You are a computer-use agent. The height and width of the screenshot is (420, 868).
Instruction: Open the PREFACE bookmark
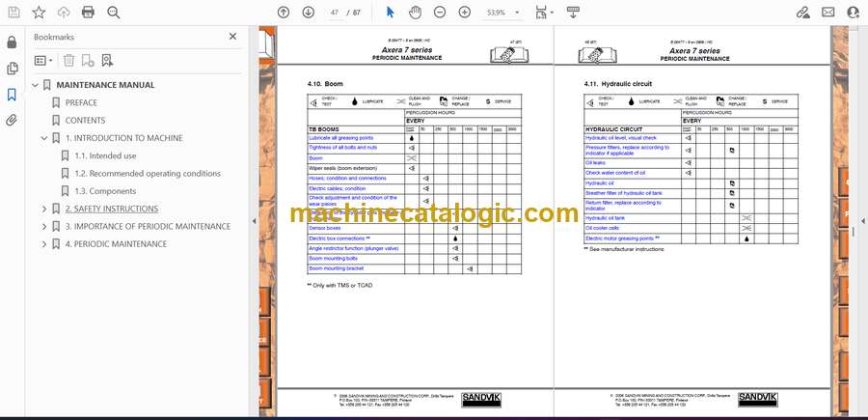pyautogui.click(x=81, y=102)
